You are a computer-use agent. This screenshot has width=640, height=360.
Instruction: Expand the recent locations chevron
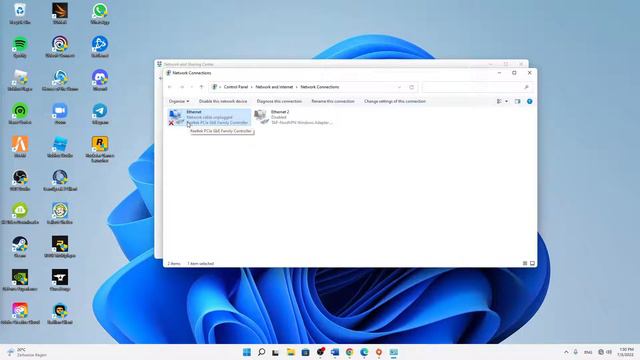click(192, 87)
